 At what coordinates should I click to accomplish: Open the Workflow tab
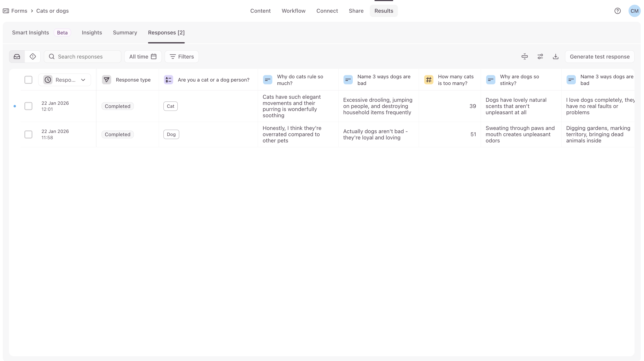tap(294, 11)
